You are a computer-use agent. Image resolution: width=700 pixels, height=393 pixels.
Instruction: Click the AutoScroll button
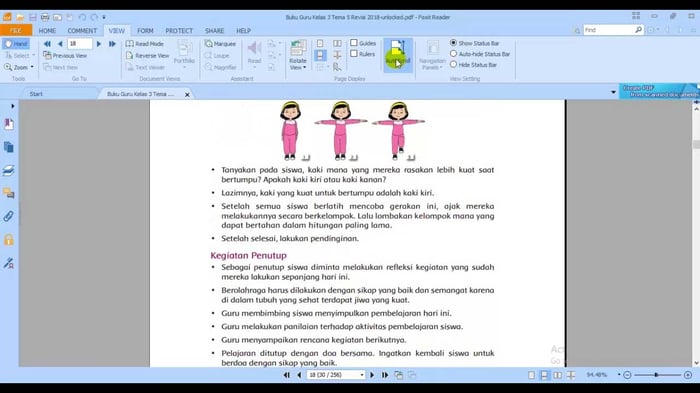tap(398, 54)
